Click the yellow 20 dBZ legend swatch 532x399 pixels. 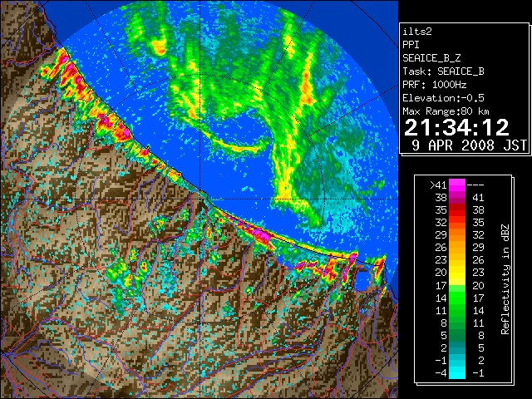pyautogui.click(x=457, y=273)
